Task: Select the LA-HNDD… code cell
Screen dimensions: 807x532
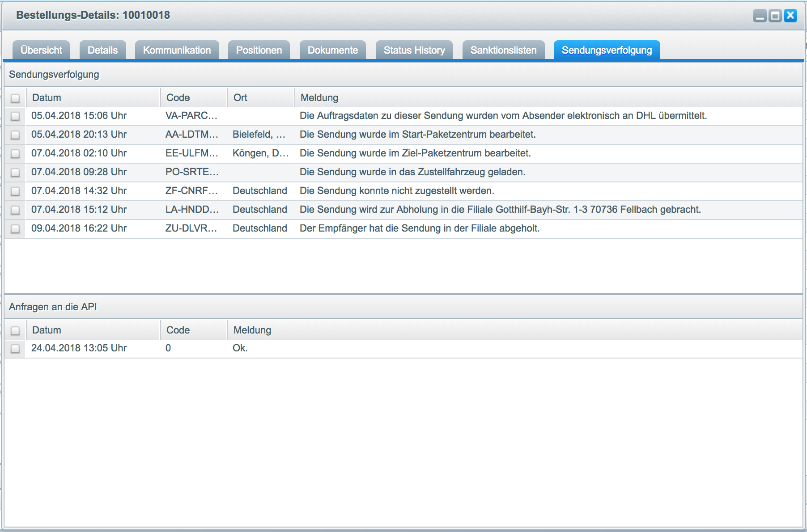Action: coord(192,210)
